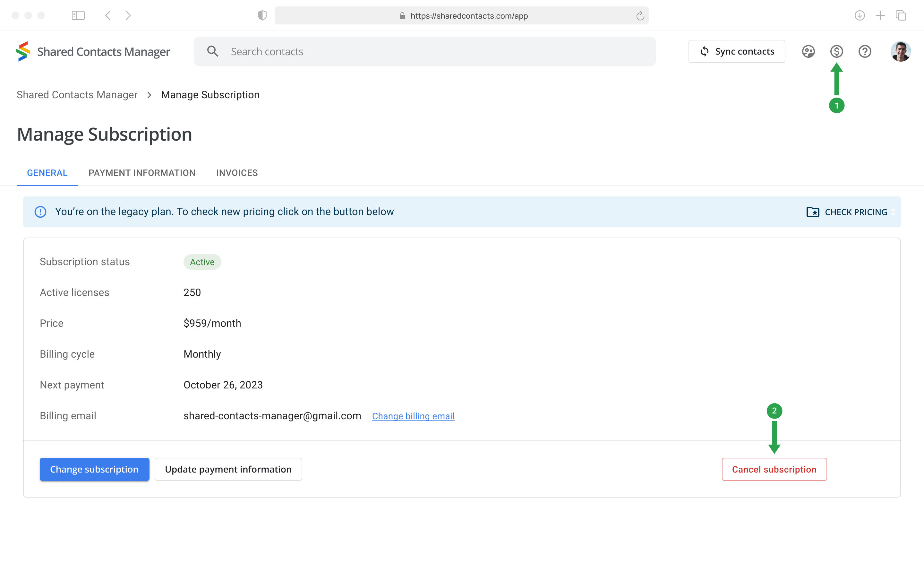The image size is (924, 565).
Task: Click the privacy shield icon
Action: tap(262, 15)
